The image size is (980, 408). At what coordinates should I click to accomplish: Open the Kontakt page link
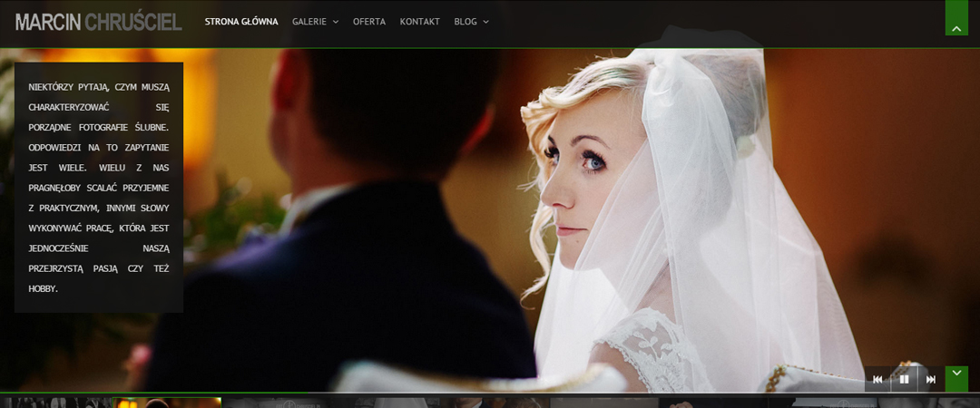tap(419, 22)
